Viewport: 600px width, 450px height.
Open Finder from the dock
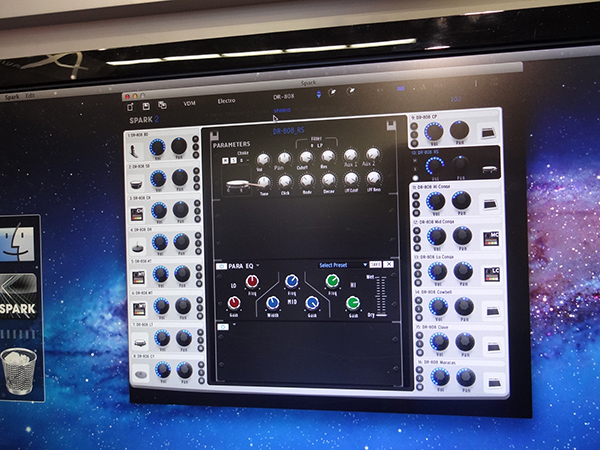coord(17,243)
